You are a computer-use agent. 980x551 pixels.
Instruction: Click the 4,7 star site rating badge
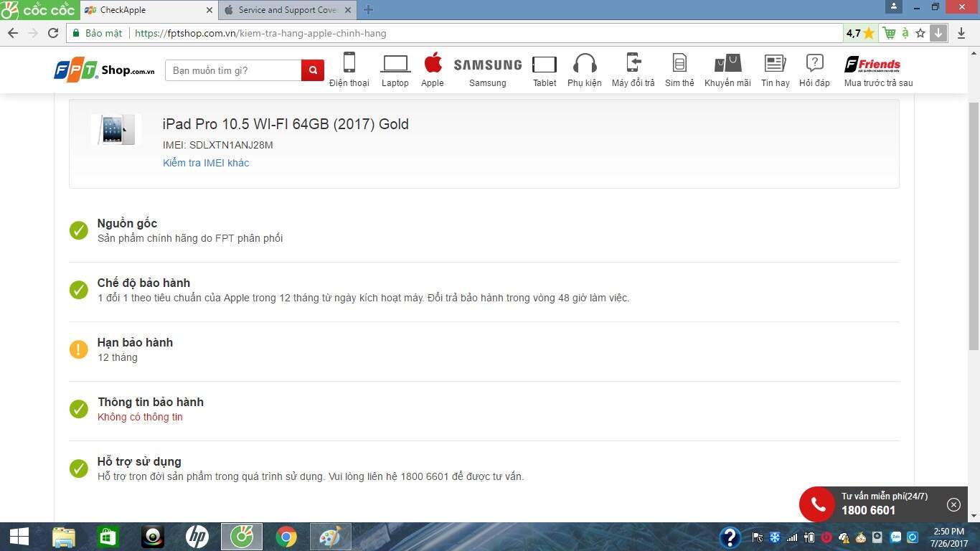pyautogui.click(x=860, y=33)
